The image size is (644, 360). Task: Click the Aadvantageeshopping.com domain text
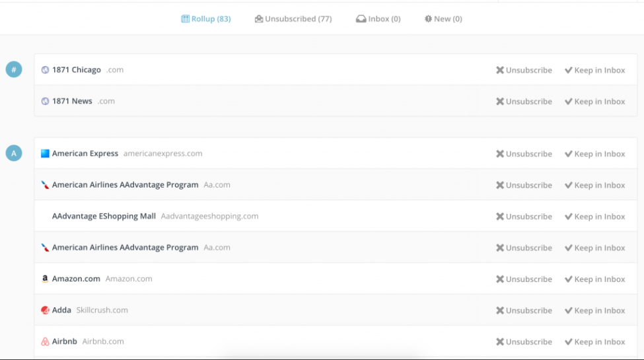point(209,216)
